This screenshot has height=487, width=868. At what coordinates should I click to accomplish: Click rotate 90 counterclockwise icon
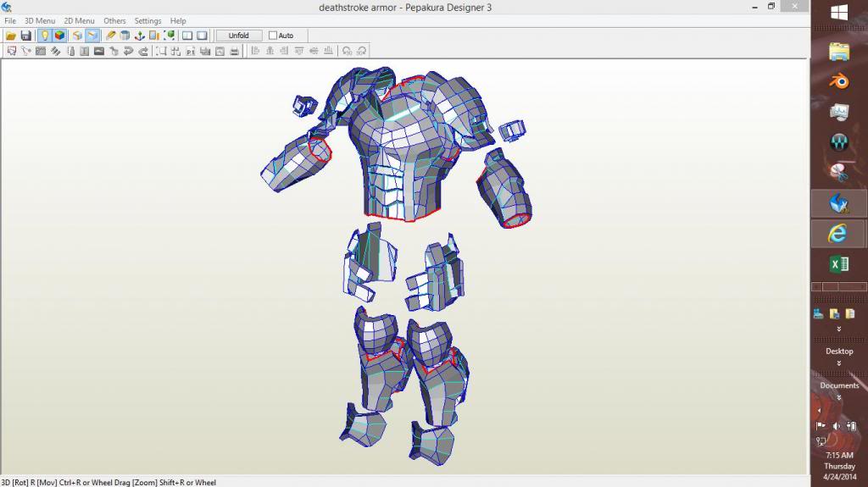347,51
